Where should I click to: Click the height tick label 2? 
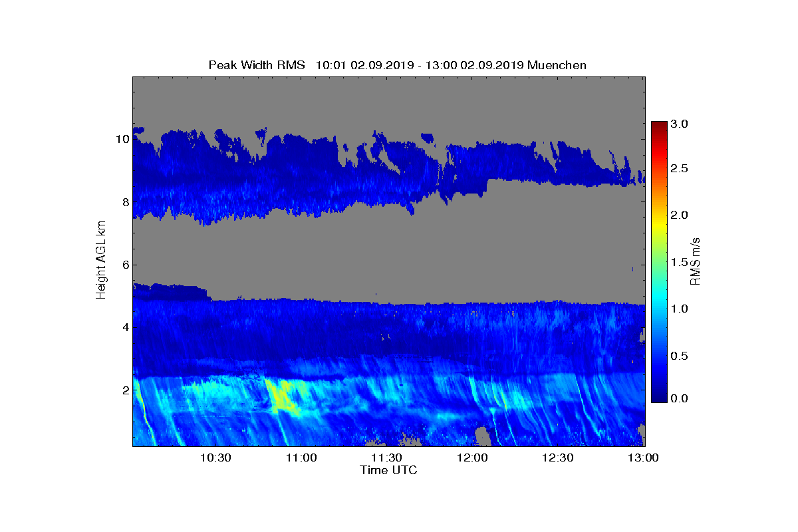tap(124, 390)
